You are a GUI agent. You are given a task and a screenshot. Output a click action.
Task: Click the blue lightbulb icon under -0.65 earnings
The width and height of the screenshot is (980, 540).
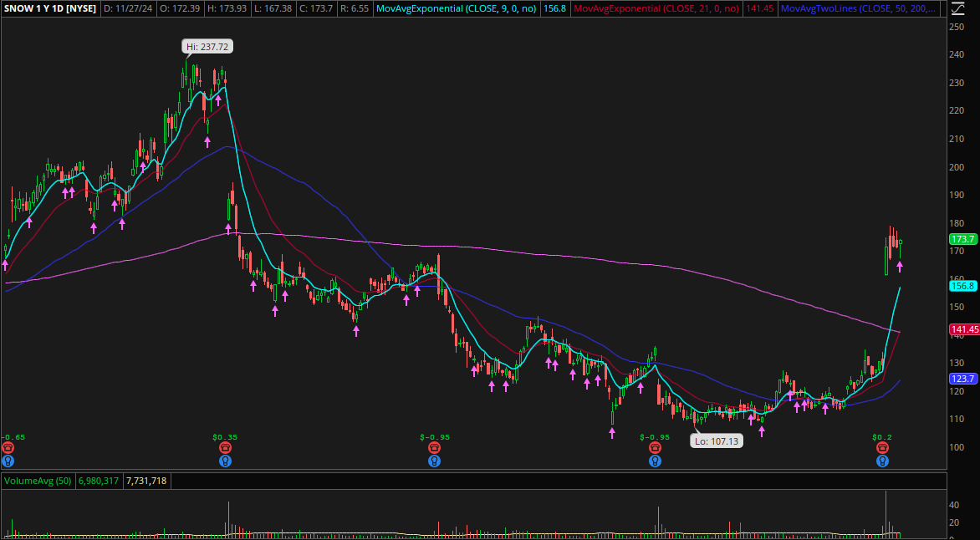[x=8, y=461]
